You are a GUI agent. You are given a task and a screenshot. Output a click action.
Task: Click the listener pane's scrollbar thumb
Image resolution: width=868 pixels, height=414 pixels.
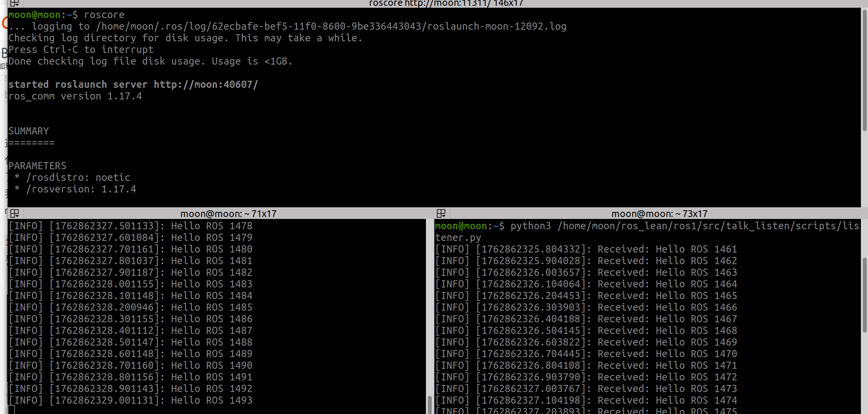pos(864,295)
